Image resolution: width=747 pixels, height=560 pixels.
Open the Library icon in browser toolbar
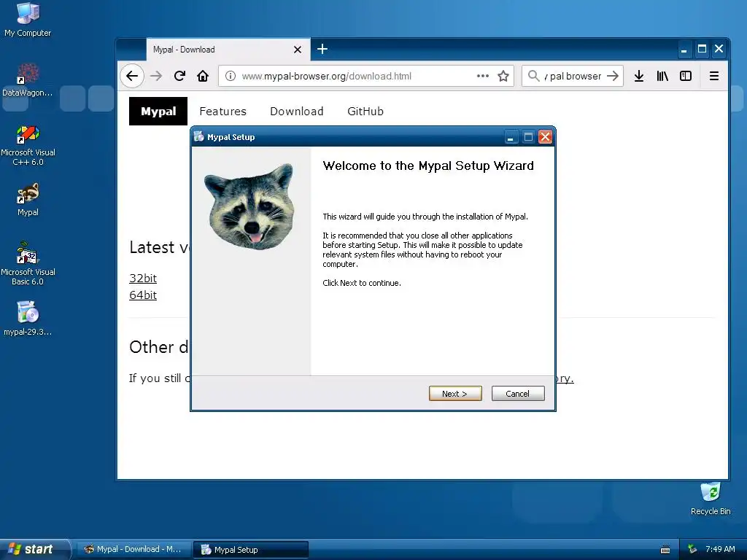(x=662, y=76)
